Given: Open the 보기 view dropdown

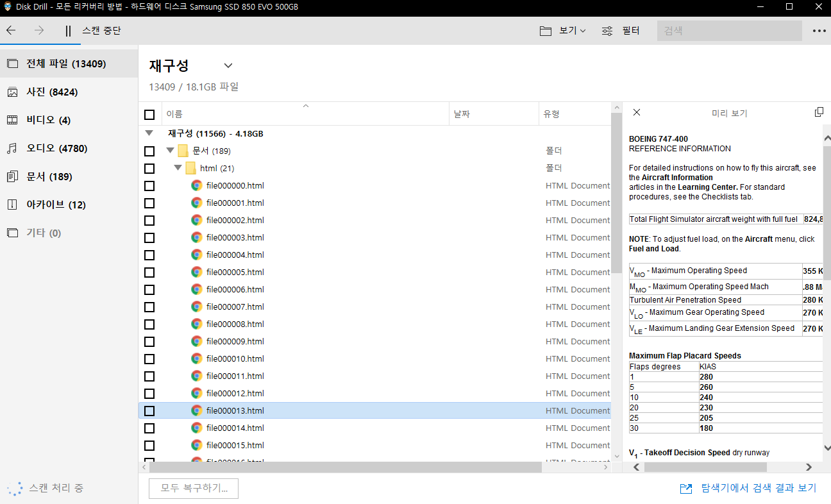Looking at the screenshot, I should point(572,31).
